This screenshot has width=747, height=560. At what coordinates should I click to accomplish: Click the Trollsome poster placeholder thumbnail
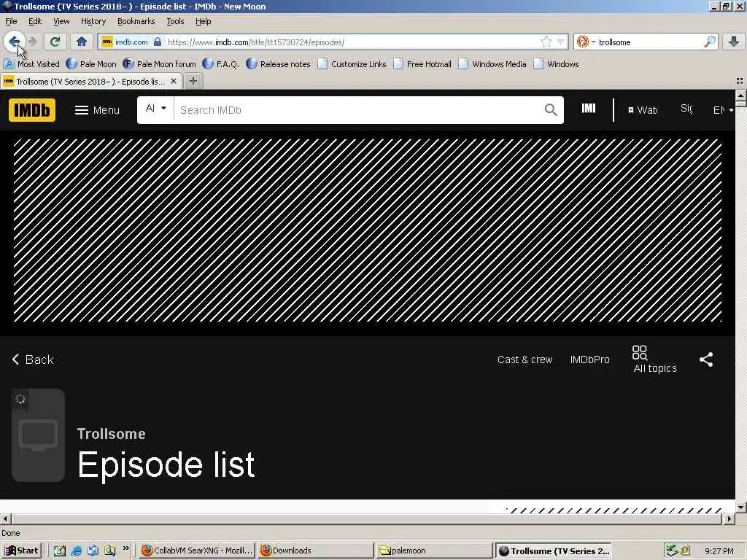(x=38, y=435)
